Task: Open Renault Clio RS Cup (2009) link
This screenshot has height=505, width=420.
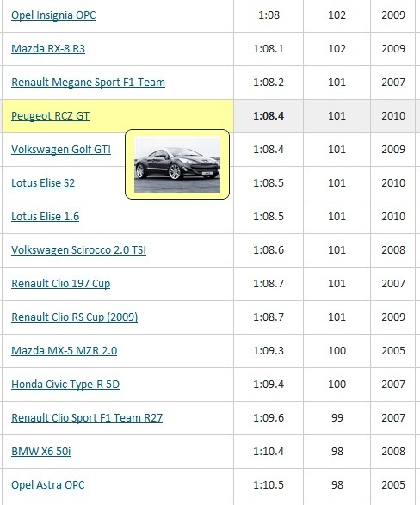Action: coord(75,317)
